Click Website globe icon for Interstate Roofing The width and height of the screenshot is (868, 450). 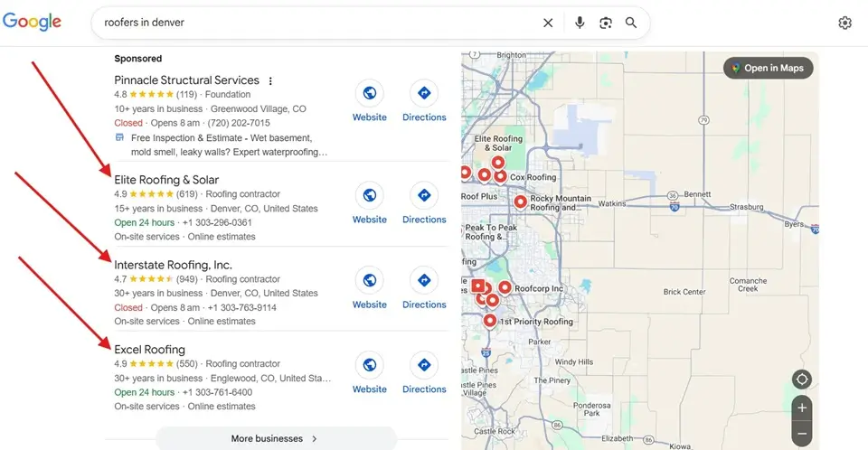click(x=370, y=281)
